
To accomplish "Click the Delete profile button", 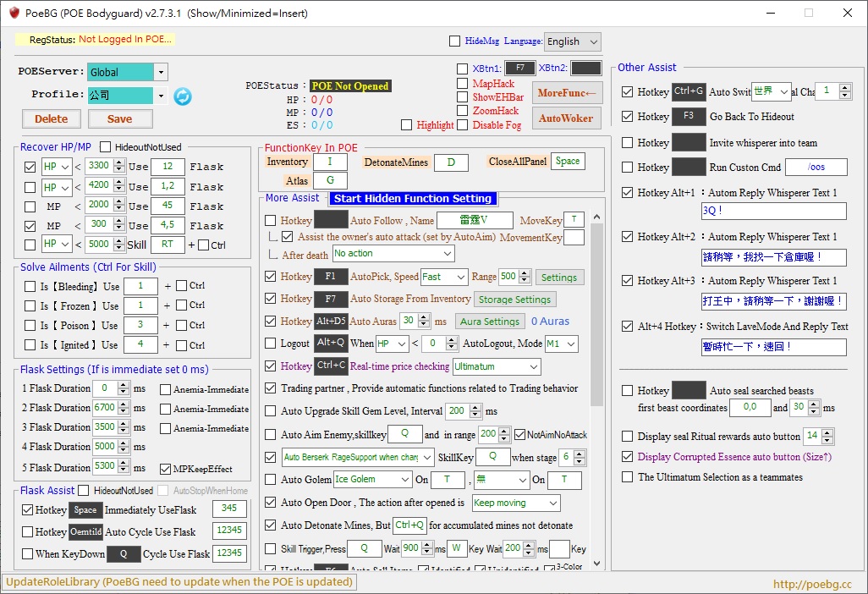I will point(52,119).
